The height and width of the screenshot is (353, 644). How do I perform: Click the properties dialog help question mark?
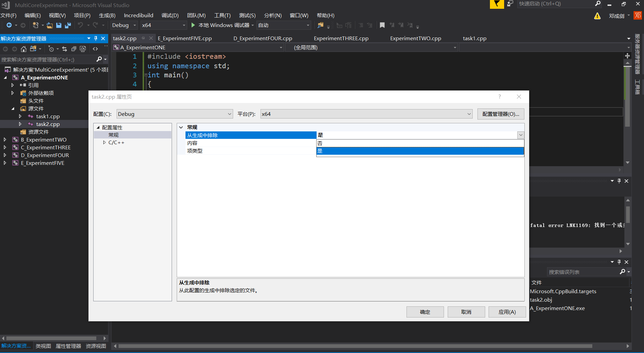(499, 97)
